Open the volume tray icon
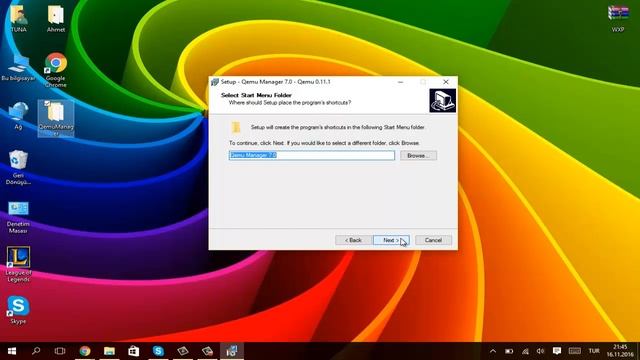Image resolution: width=640 pixels, height=360 pixels. coord(540,351)
